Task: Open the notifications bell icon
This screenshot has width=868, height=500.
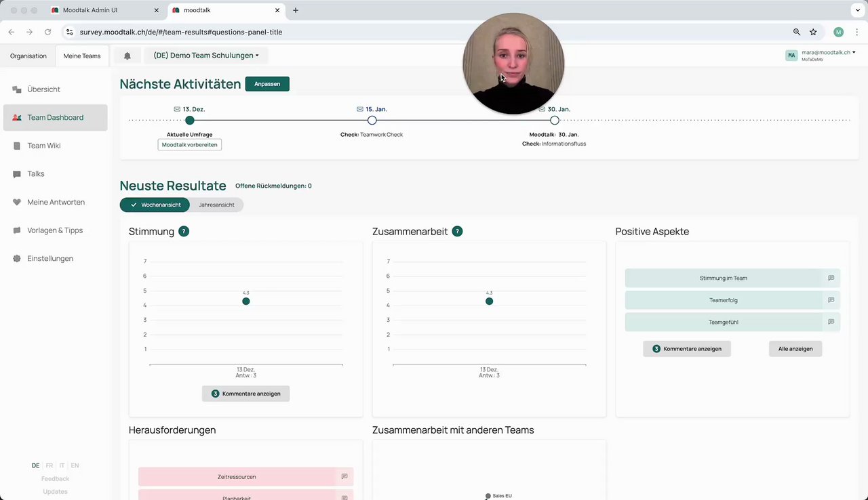Action: (x=127, y=56)
